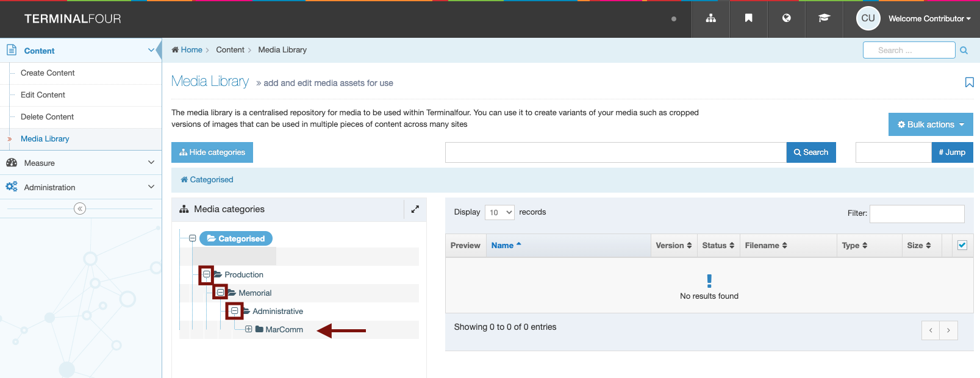Sort table by Type column
Screen dimensions: 980x378
870,246
